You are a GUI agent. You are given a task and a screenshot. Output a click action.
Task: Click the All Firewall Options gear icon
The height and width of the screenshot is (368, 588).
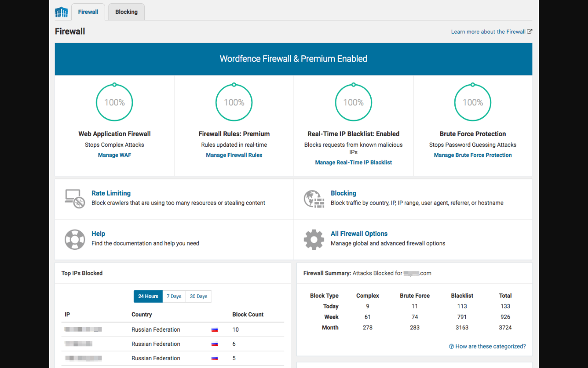314,239
